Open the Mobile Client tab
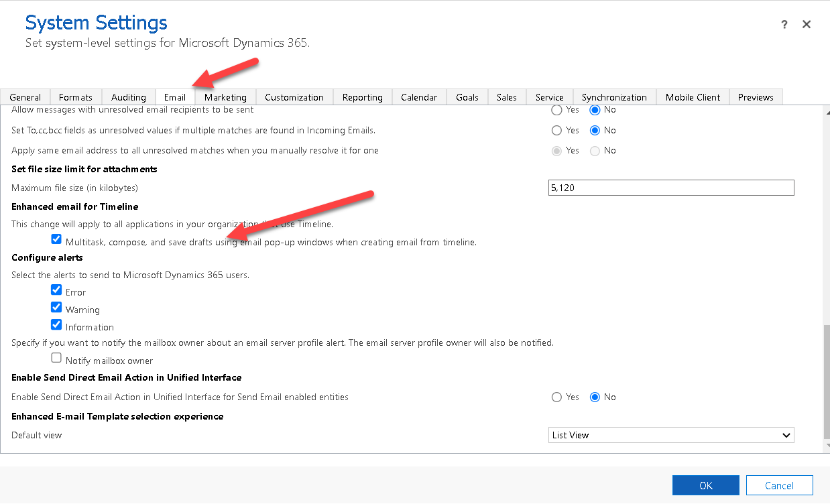This screenshot has height=504, width=830. coord(692,97)
